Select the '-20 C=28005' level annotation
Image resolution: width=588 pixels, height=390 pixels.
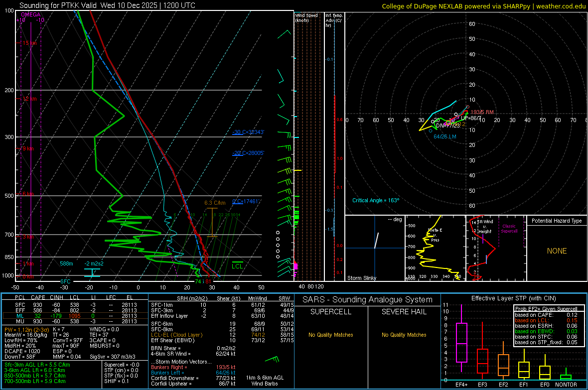click(248, 153)
